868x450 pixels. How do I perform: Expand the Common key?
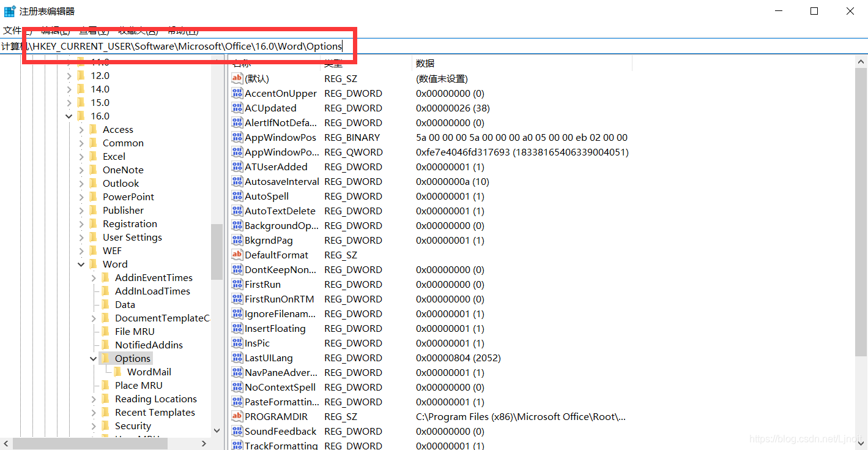[x=81, y=143]
